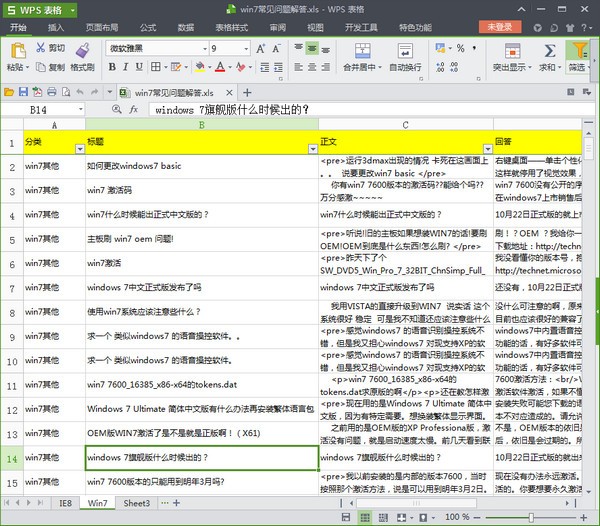
Task: Select the Sheet3 sheet tab
Action: (137, 503)
